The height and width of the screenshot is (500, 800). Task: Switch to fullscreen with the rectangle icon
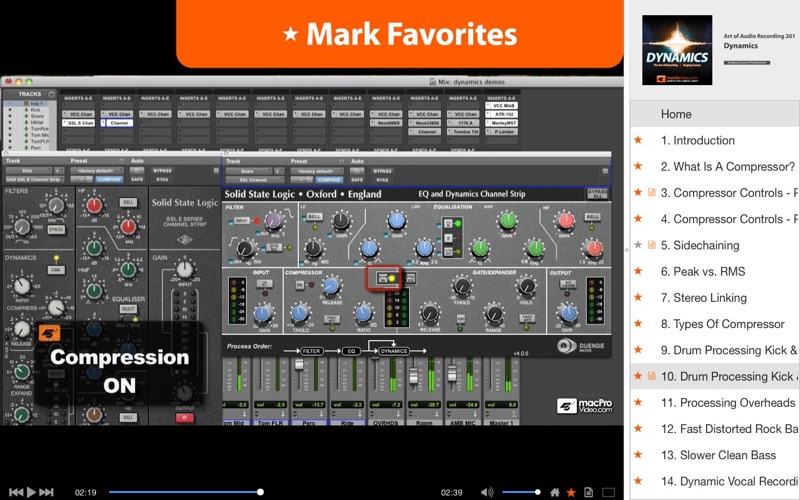point(608,492)
